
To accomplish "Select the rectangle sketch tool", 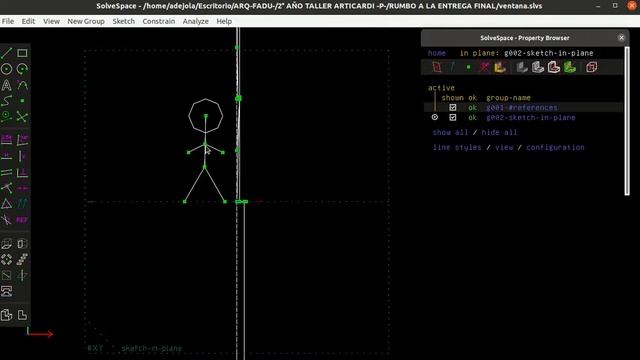I will (x=22, y=53).
